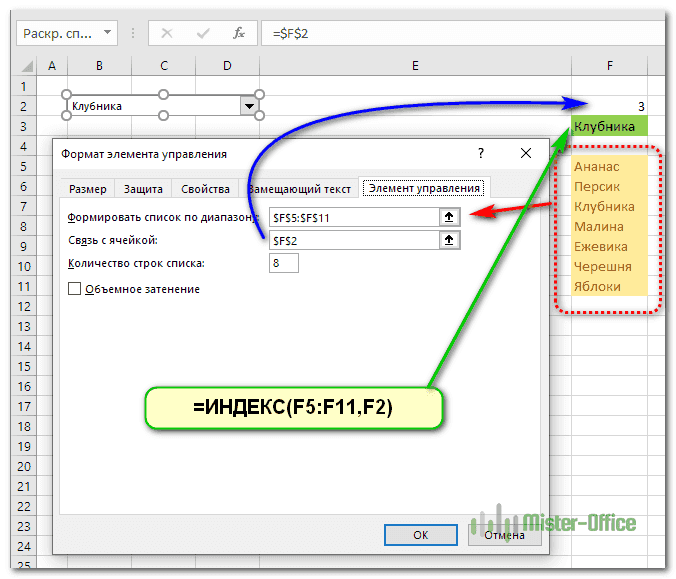Select column D header
Image resolution: width=676 pixels, height=579 pixels.
pyautogui.click(x=227, y=66)
